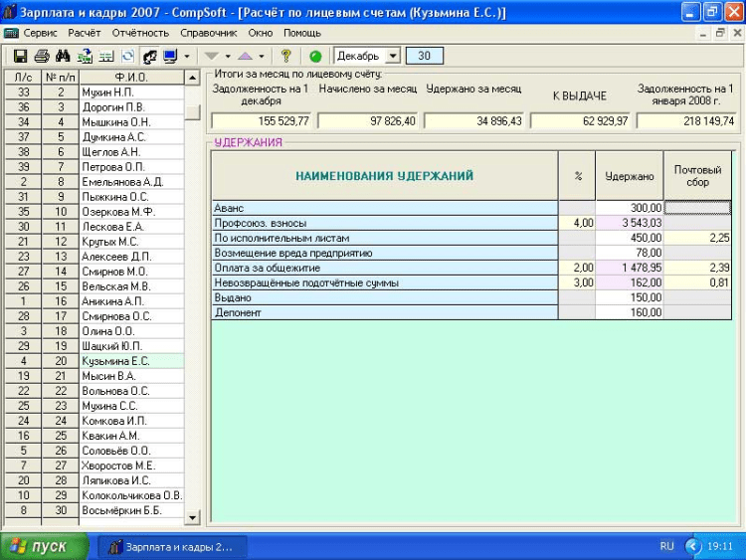Click the blue refresh arrows icon
746x560 pixels.
click(127, 57)
